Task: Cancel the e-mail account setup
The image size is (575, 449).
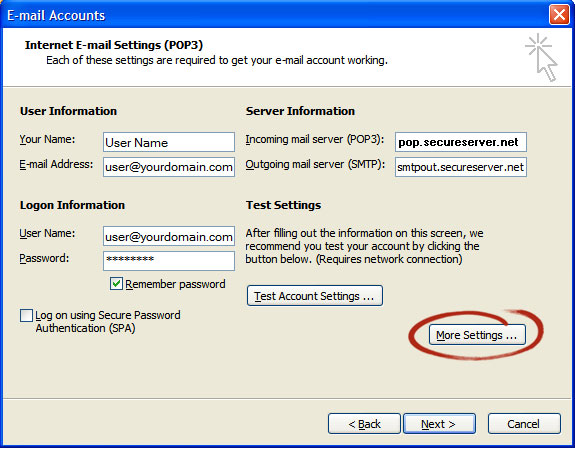Action: coord(524,424)
